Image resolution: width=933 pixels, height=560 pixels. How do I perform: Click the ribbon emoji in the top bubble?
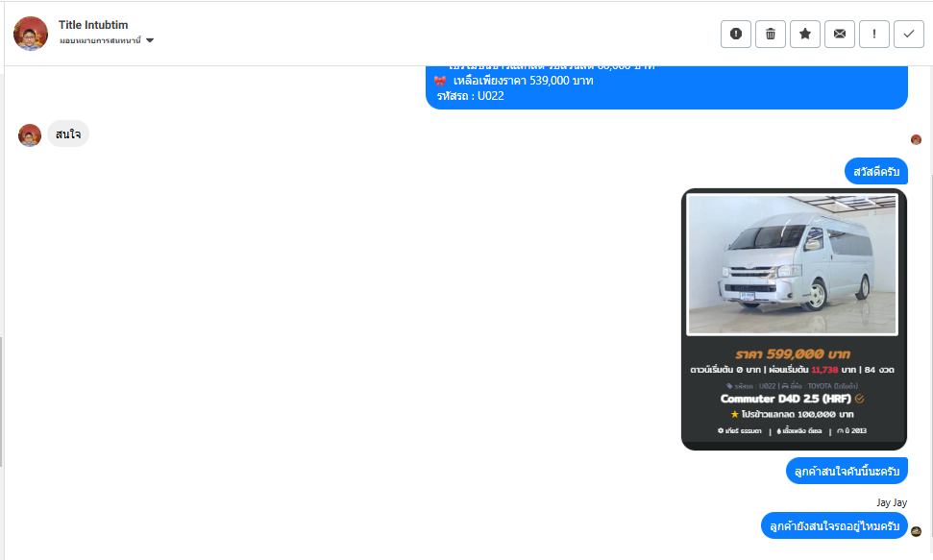tap(440, 81)
